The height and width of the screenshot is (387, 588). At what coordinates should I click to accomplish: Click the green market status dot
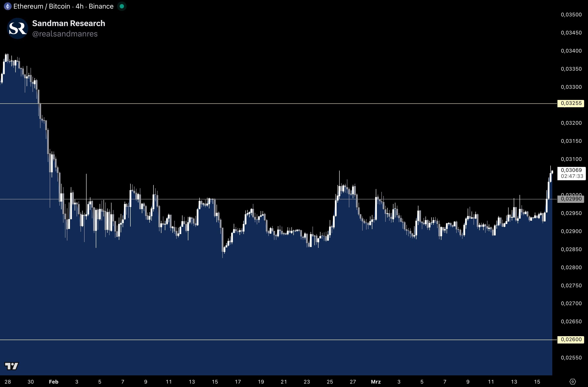[x=122, y=6]
